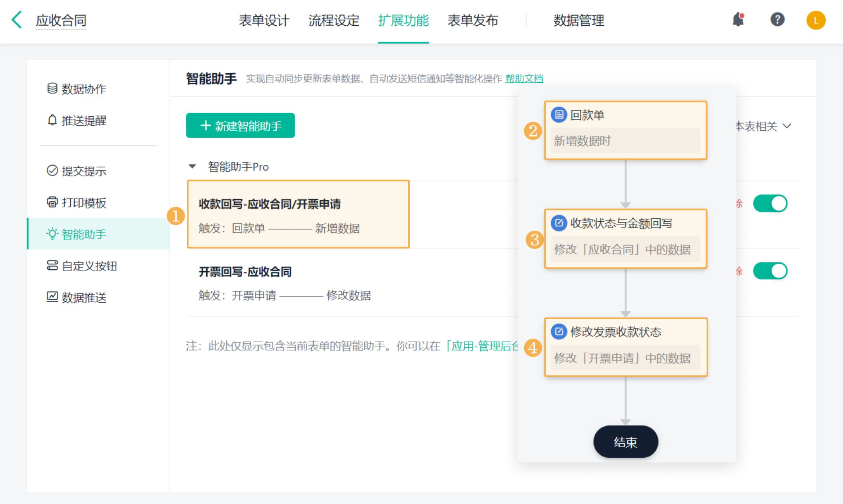This screenshot has width=843, height=504.
Task: Toggle off 收款回写 assistant switch
Action: tap(770, 204)
